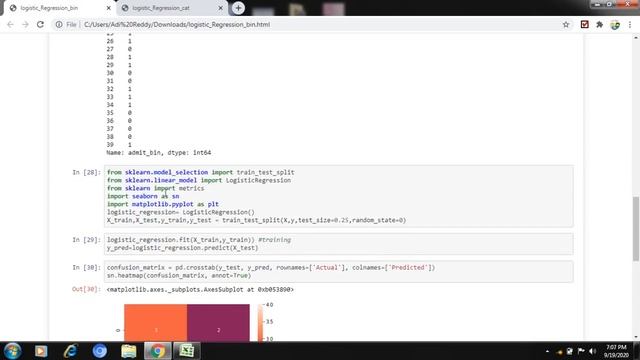640x360 pixels.
Task: Click the y_pred predict code line
Action: tap(182, 248)
